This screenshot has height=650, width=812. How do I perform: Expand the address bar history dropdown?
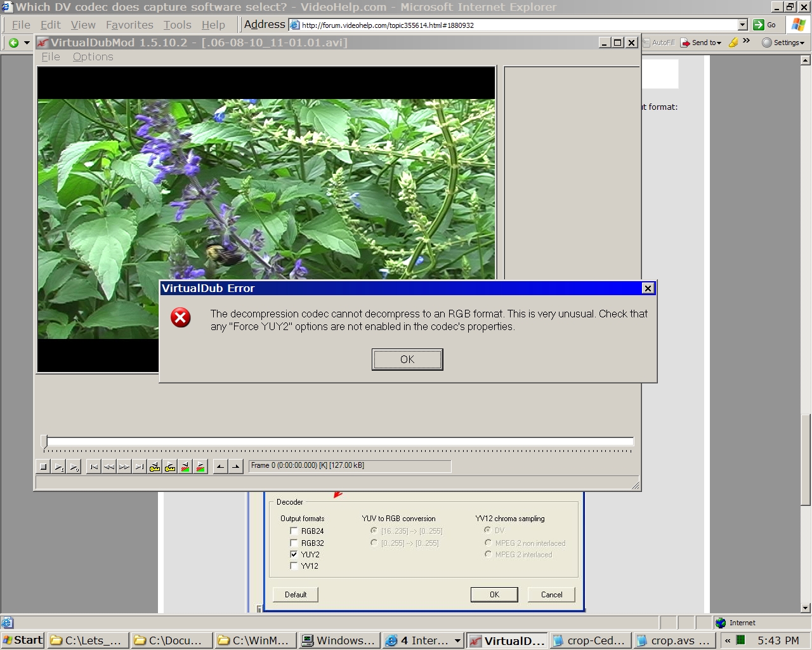coord(743,25)
